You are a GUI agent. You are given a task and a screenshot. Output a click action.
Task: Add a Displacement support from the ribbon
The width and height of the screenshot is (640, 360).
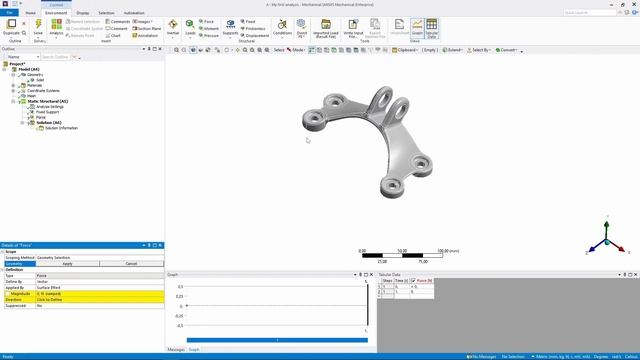click(x=255, y=36)
